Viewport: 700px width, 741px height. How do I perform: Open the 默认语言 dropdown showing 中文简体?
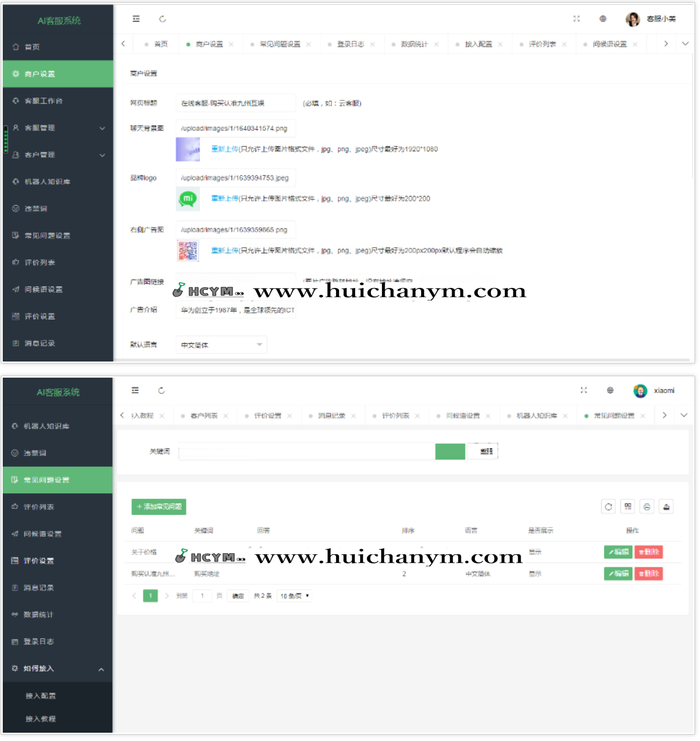[221, 345]
